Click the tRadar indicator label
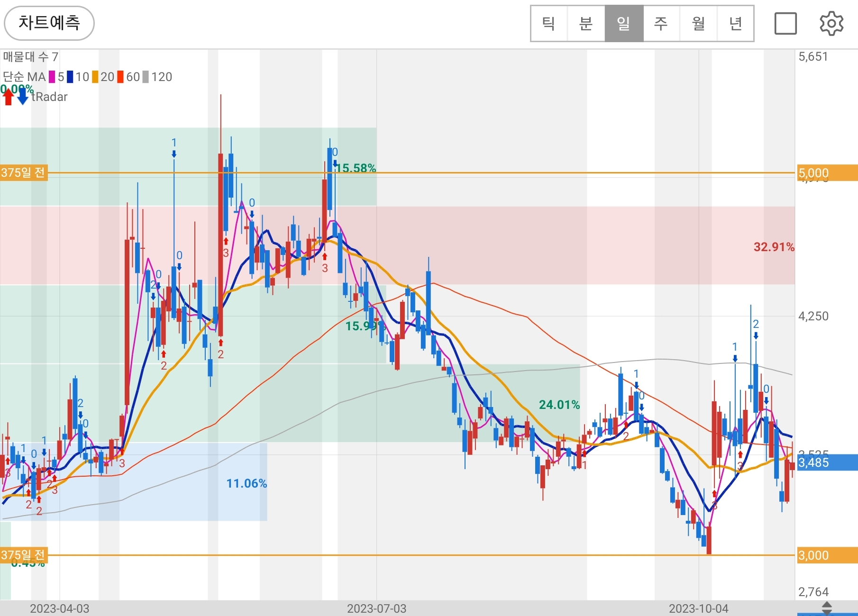The width and height of the screenshot is (858, 616). pos(50,97)
